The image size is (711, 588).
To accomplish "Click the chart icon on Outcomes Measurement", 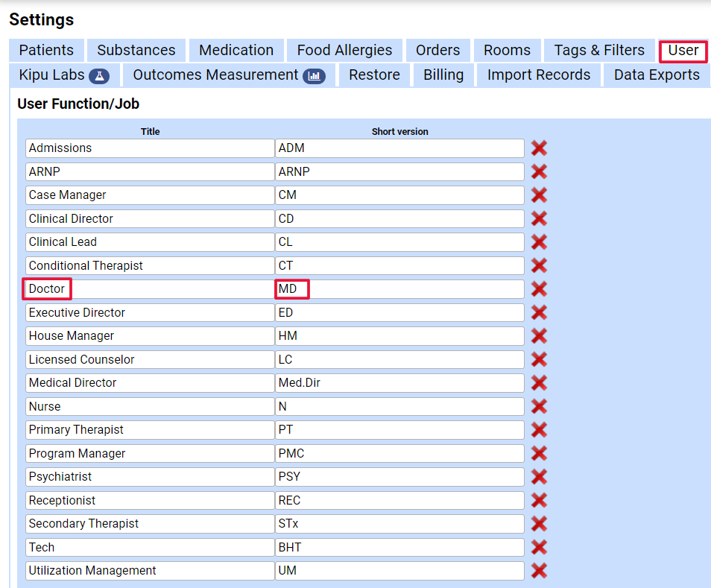I will coord(314,76).
